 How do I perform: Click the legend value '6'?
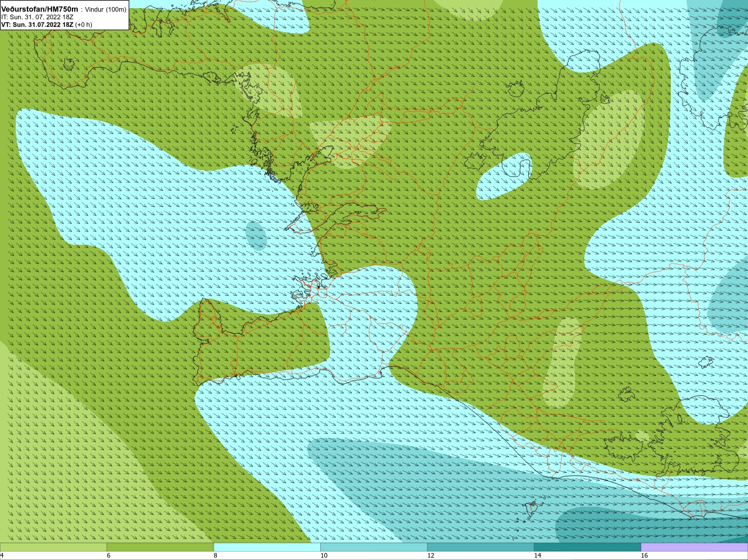tap(109, 555)
